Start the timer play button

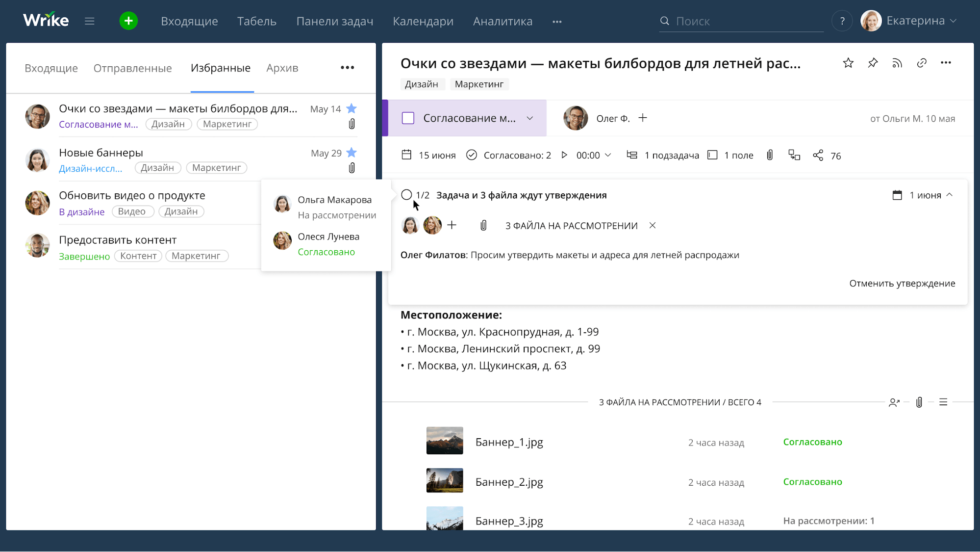(x=564, y=155)
